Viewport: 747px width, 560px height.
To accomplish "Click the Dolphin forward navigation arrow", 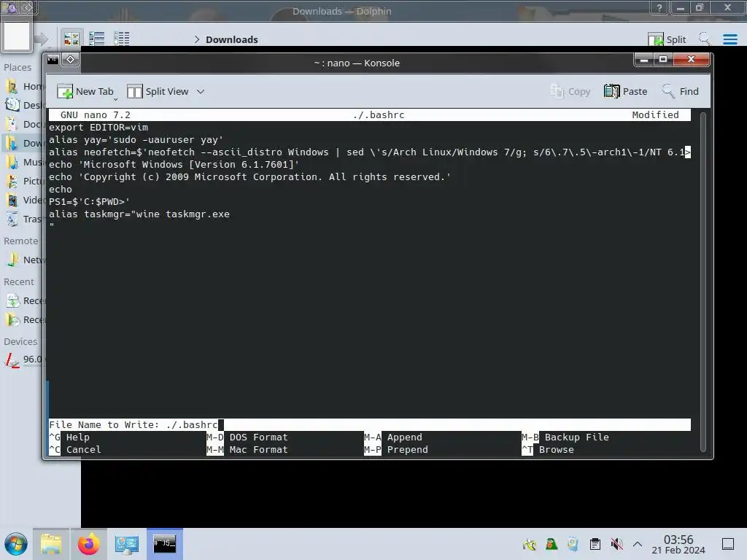I will pos(42,39).
